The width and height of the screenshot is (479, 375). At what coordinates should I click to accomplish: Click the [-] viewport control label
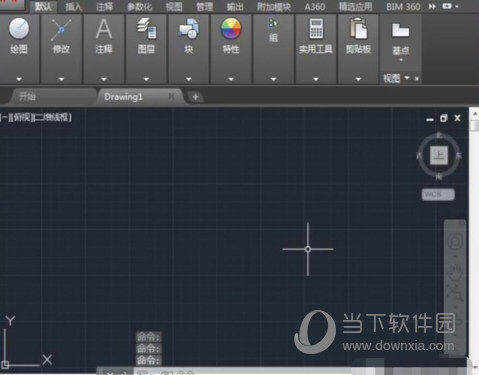(4, 117)
